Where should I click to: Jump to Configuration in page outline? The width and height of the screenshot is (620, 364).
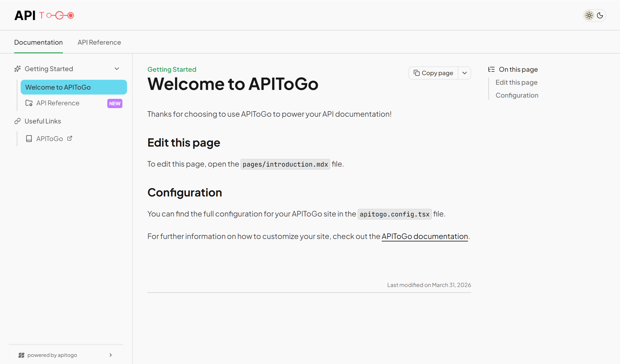pyautogui.click(x=517, y=95)
